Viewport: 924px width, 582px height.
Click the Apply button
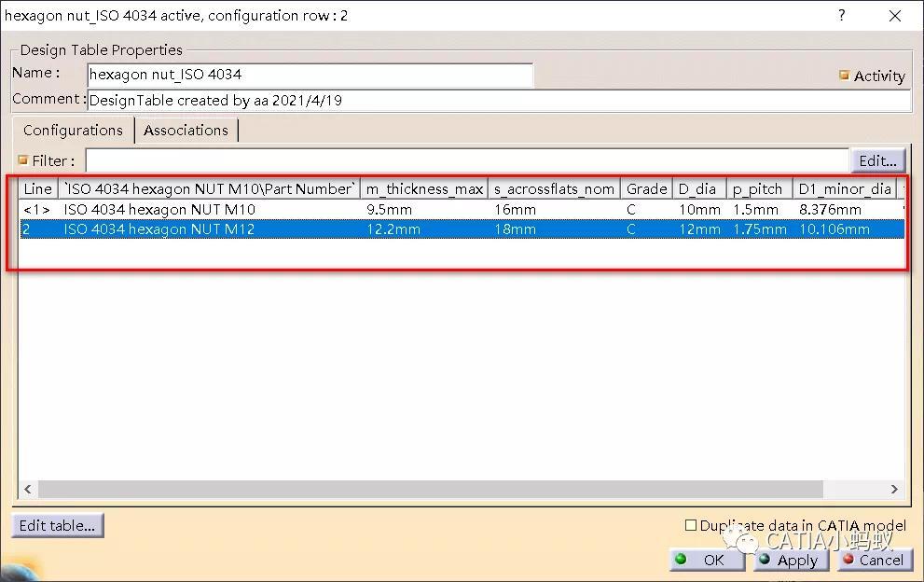coord(791,560)
